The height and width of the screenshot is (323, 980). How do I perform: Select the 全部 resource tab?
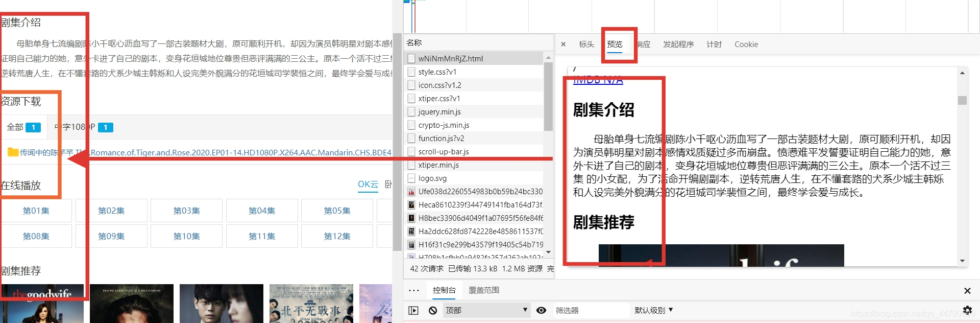pos(23,127)
